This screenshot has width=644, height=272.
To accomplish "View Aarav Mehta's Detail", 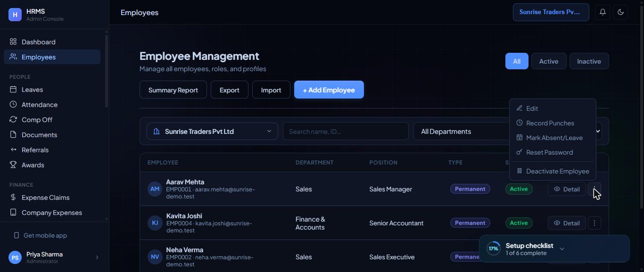I will click(567, 189).
